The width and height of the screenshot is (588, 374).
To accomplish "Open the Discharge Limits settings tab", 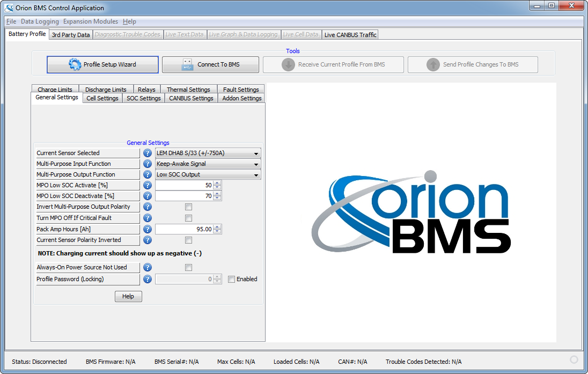I will [x=106, y=89].
